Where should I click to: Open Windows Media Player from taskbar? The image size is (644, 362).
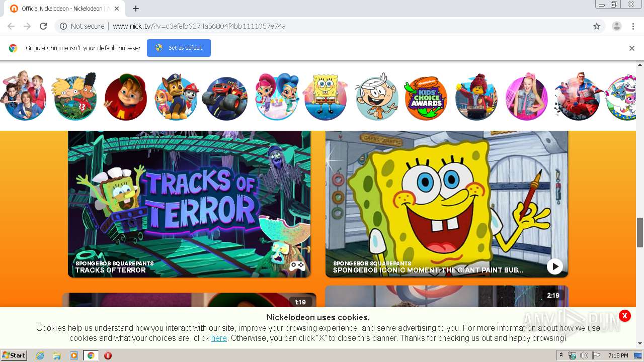[74, 355]
